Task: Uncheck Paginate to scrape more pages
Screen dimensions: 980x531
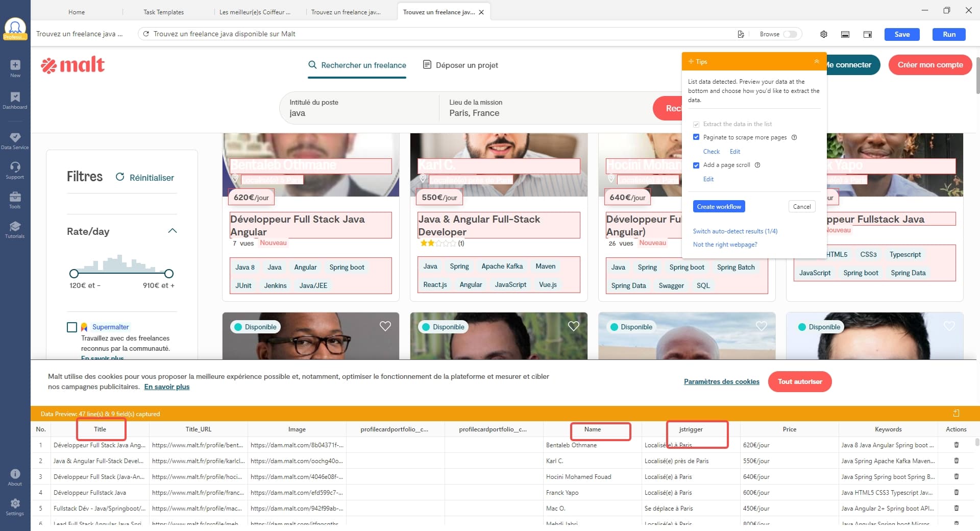Action: (696, 137)
